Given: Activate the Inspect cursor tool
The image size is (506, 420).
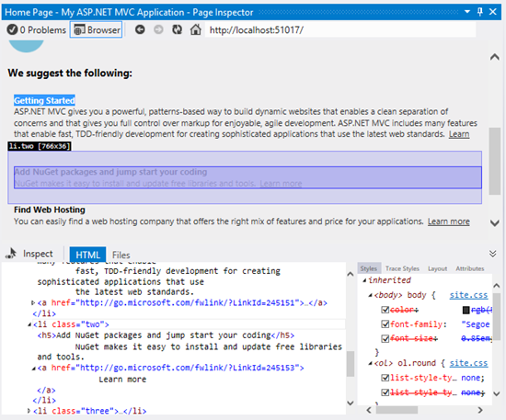Looking at the screenshot, I should (29, 254).
